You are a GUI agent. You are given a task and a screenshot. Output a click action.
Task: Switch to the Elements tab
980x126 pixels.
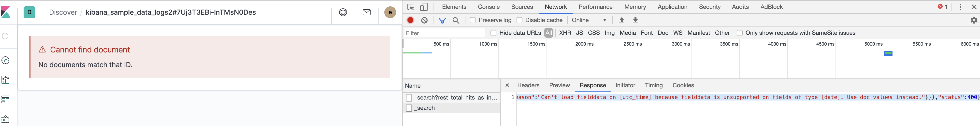(454, 7)
